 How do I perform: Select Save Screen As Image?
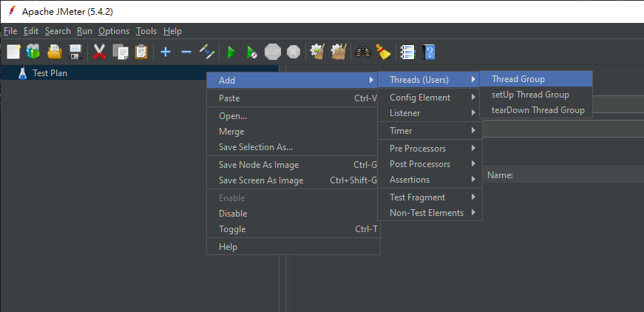coord(294,180)
